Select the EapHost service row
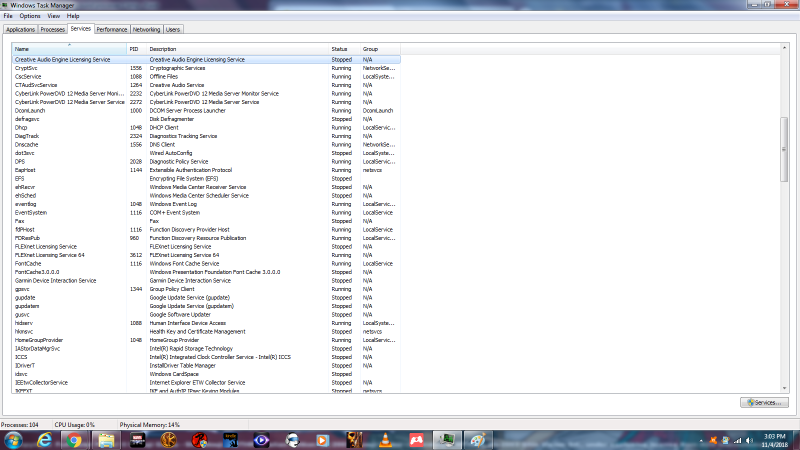800x450 pixels. click(x=206, y=170)
